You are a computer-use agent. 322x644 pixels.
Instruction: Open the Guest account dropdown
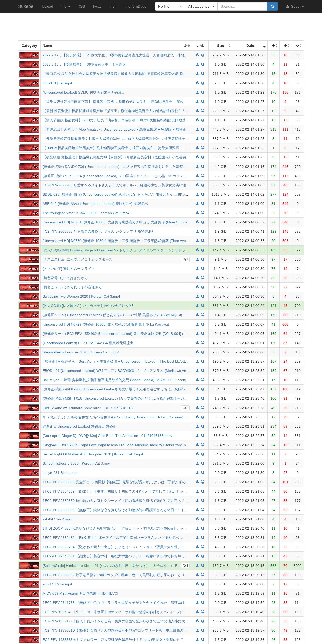[295, 6]
